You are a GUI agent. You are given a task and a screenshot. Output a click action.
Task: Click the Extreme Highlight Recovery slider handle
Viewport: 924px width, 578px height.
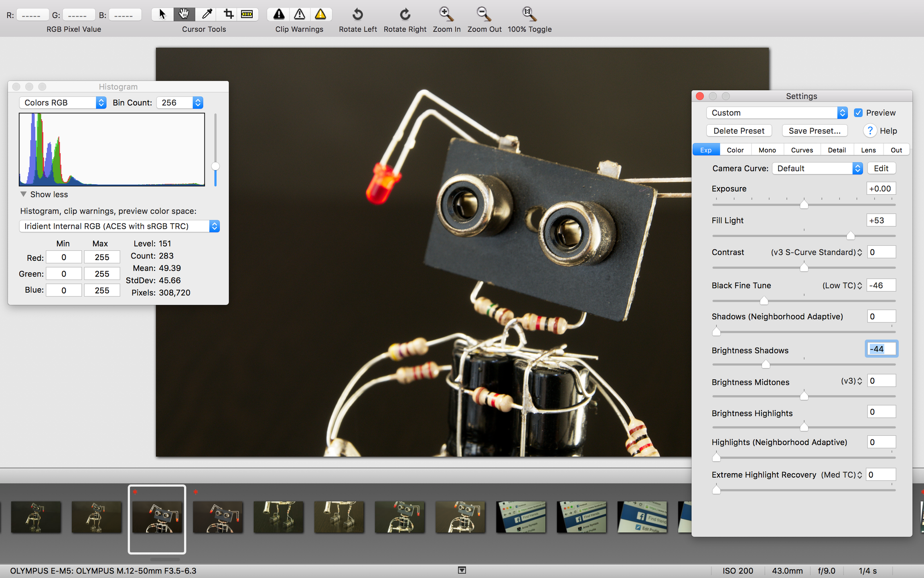(716, 490)
